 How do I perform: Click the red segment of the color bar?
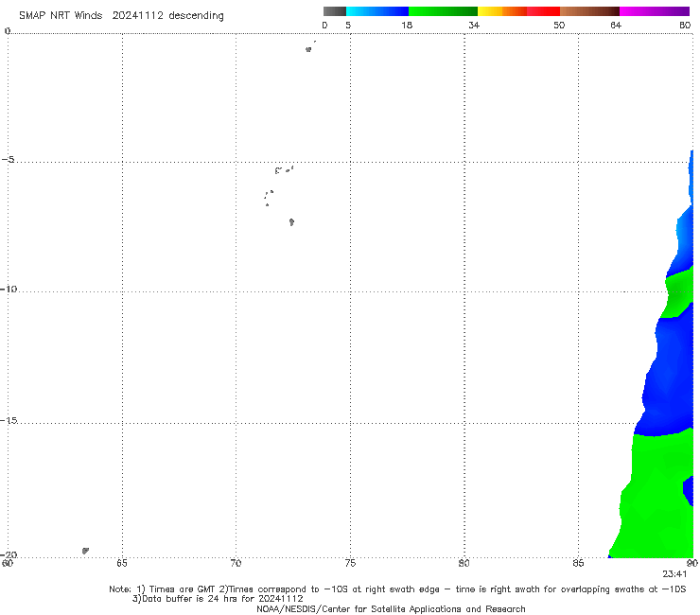click(x=543, y=11)
